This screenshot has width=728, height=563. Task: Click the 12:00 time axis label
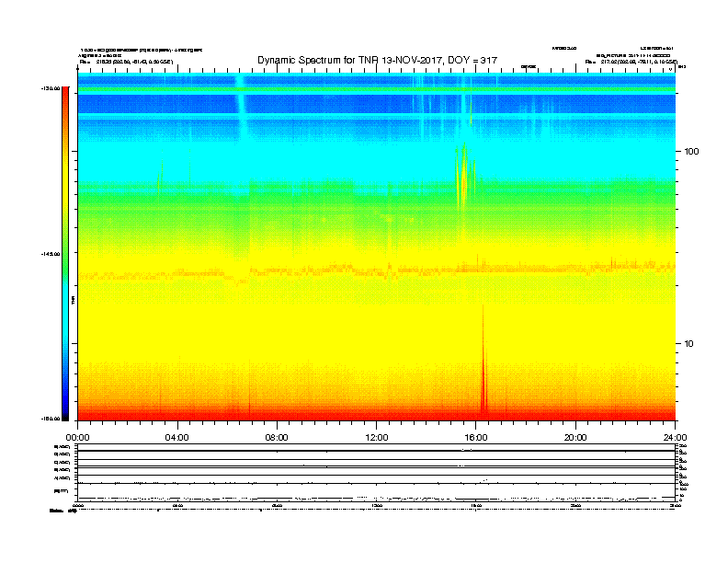coord(377,438)
